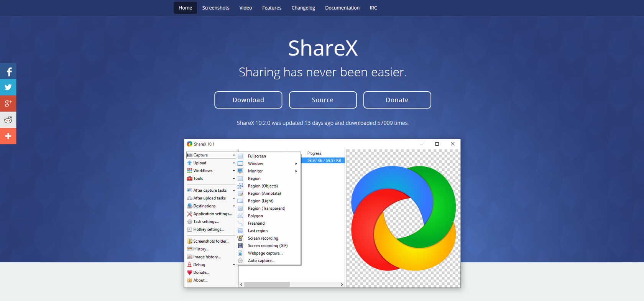Open the Features nav item
Viewport: 644px width, 301px height.
[x=272, y=8]
